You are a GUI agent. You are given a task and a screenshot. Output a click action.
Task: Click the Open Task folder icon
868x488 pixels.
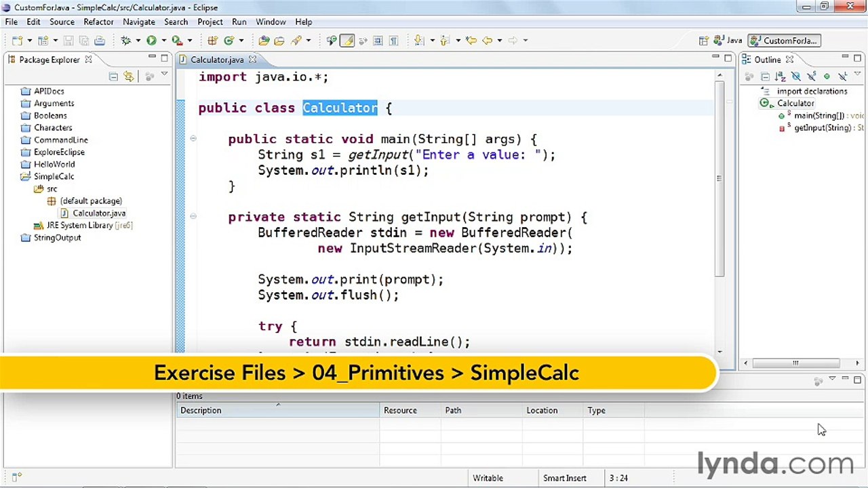point(279,41)
